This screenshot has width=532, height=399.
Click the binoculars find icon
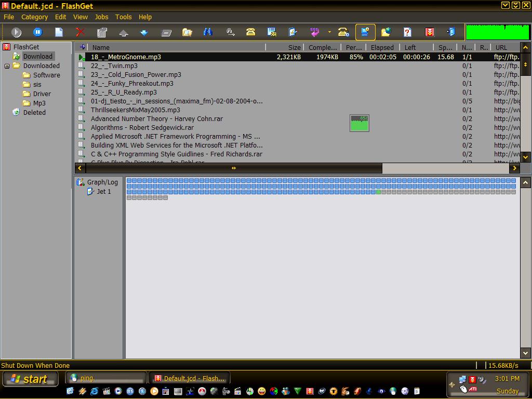(208, 32)
